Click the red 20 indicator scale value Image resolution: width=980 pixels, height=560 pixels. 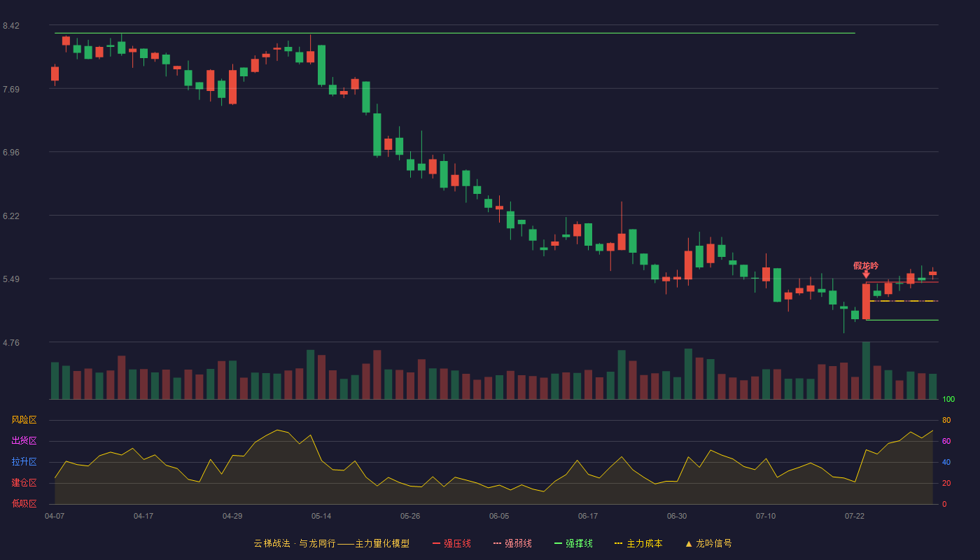[x=946, y=484]
